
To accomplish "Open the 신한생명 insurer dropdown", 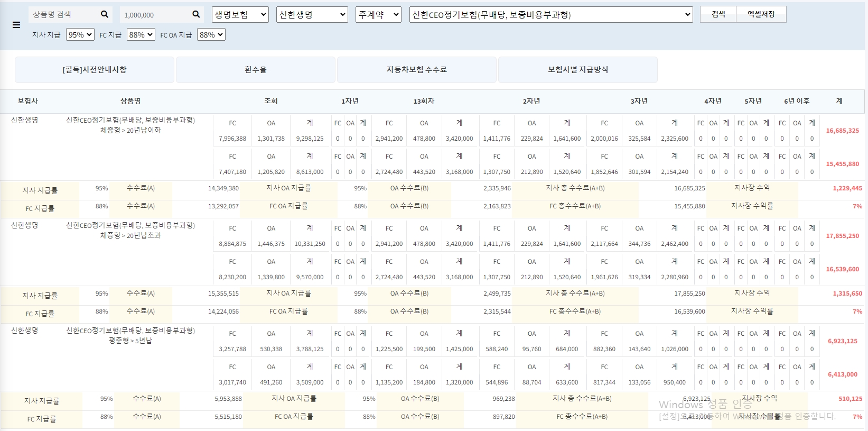I will [x=312, y=14].
